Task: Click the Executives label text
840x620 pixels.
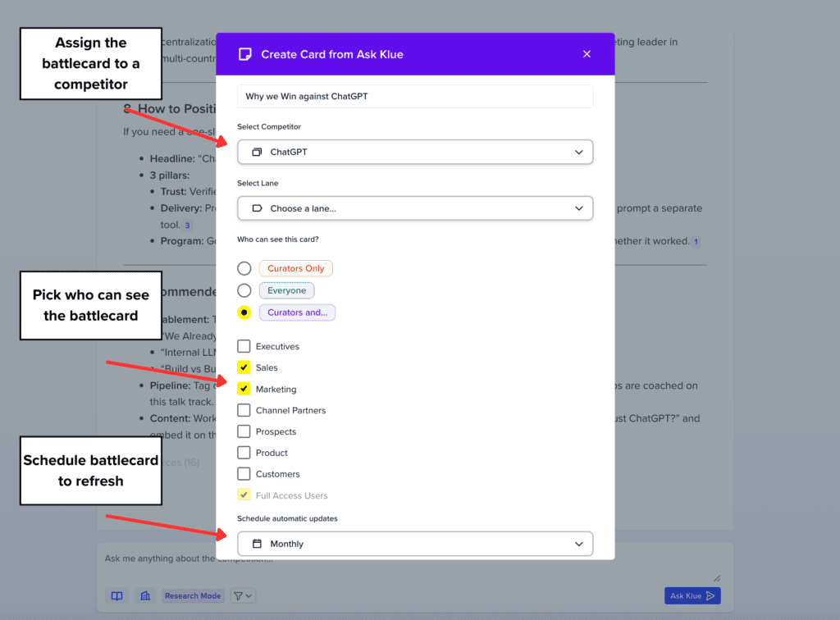Action: 277,346
